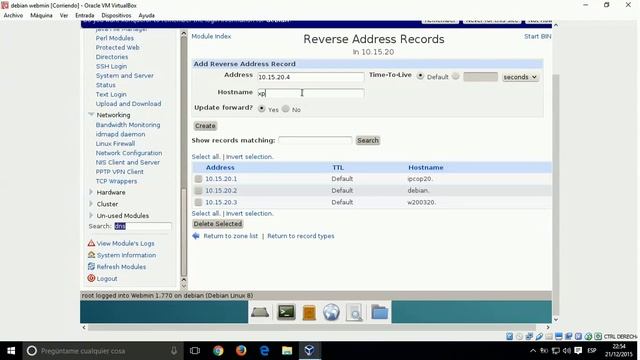640x360 pixels.
Task: Click the show desktop icon in Debian panel
Action: click(260, 313)
